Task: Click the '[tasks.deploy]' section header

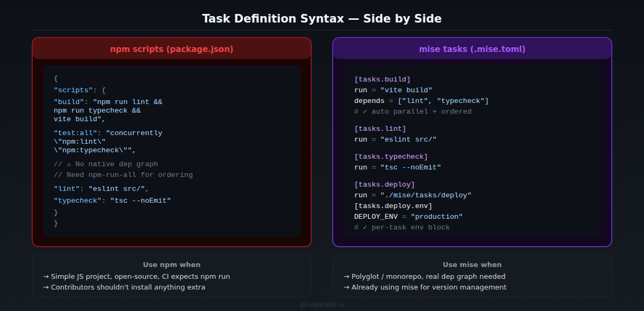Action: point(384,184)
